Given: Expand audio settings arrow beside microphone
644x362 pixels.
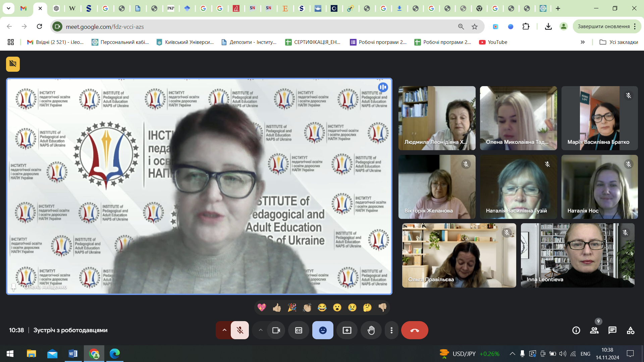Looking at the screenshot, I should click(x=224, y=330).
